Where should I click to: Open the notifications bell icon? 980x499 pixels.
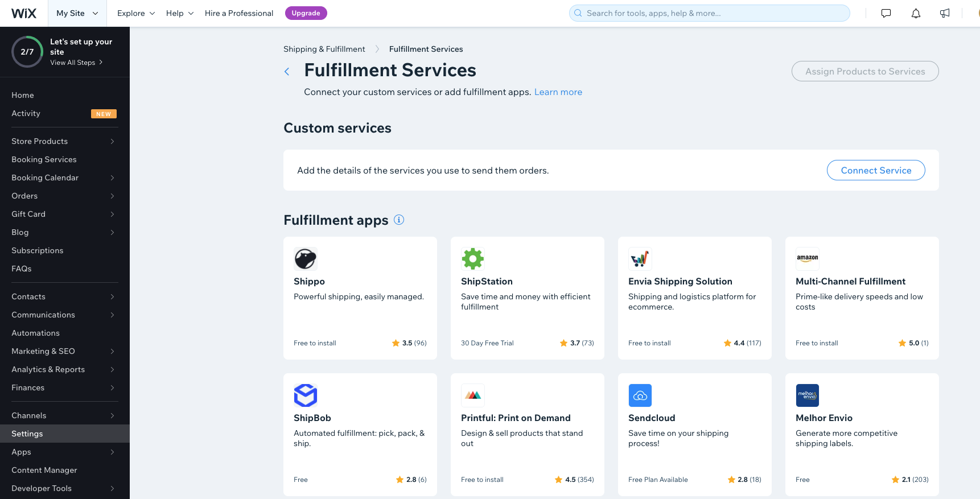point(916,13)
